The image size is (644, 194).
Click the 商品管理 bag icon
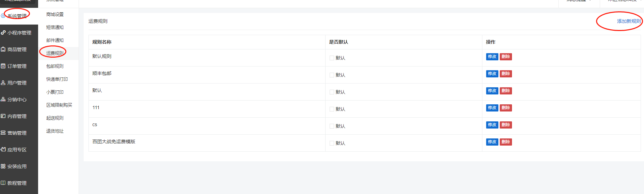coord(3,49)
